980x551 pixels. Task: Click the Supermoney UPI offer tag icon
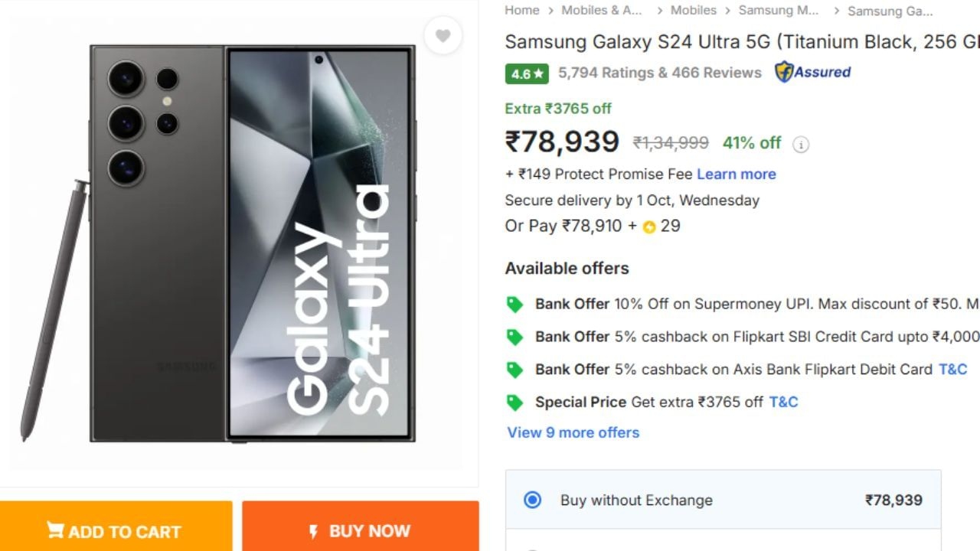pyautogui.click(x=515, y=305)
